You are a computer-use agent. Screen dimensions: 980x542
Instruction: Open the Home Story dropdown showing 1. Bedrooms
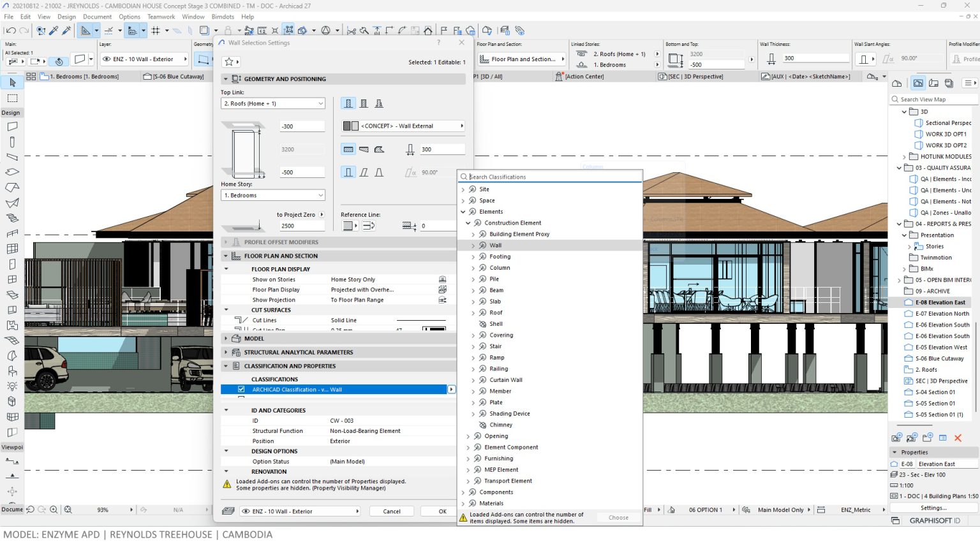[x=273, y=195]
